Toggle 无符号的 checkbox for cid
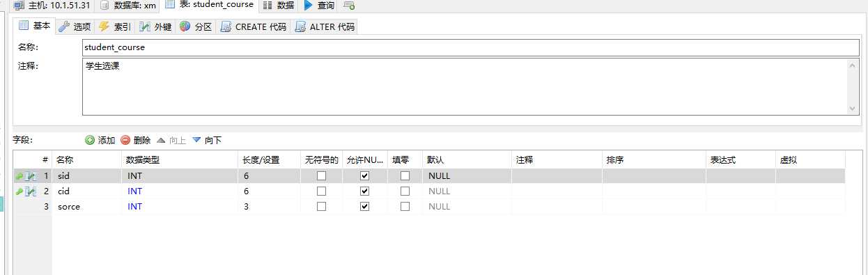This screenshot has height=275, width=868. click(321, 191)
